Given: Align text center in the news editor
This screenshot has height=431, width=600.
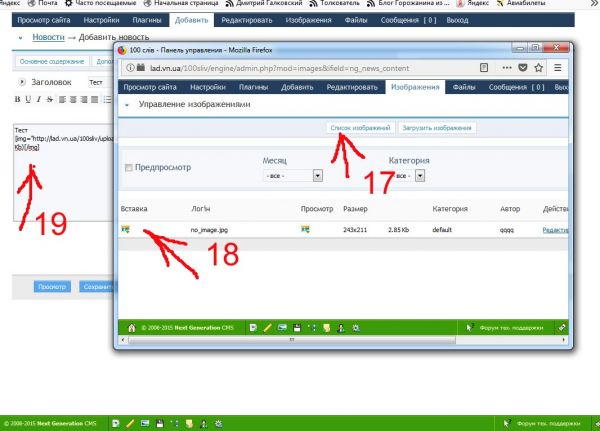Looking at the screenshot, I should coord(73,100).
